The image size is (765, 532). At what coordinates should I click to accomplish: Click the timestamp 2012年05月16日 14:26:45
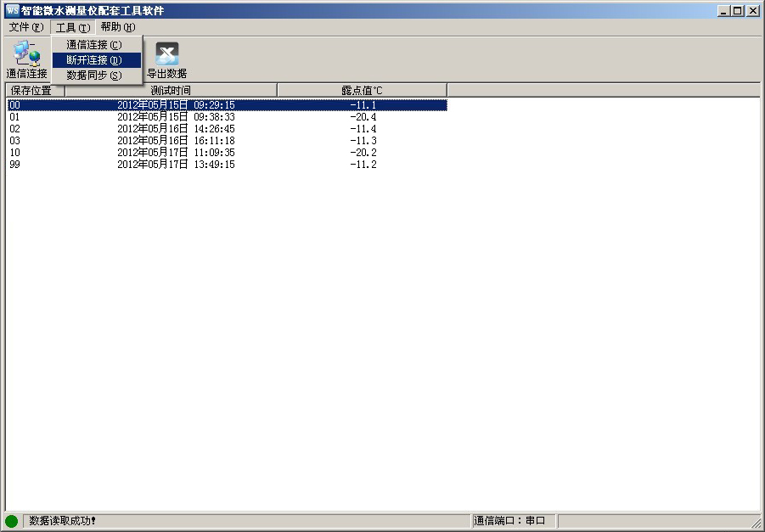tap(176, 129)
